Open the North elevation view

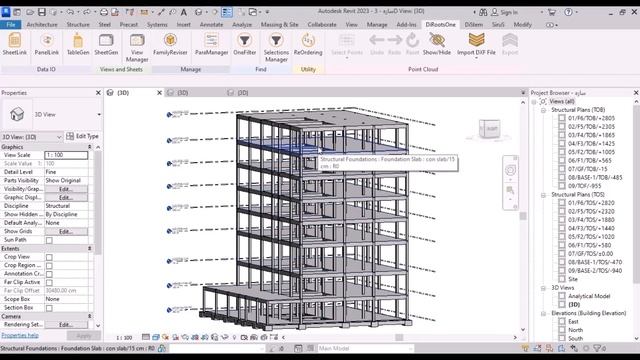pos(576,330)
